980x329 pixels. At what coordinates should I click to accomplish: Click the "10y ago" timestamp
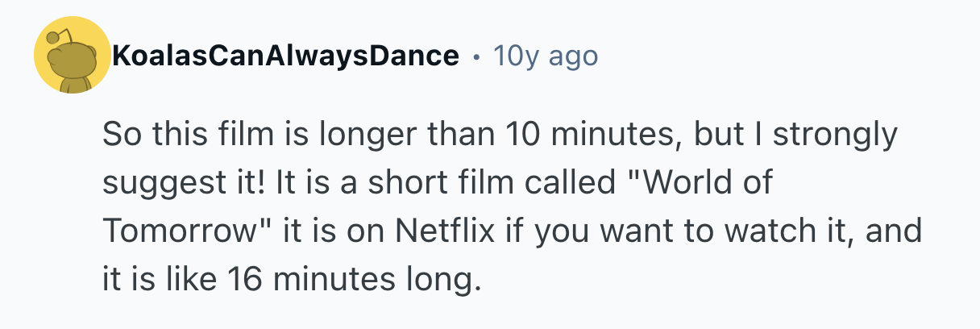545,56
